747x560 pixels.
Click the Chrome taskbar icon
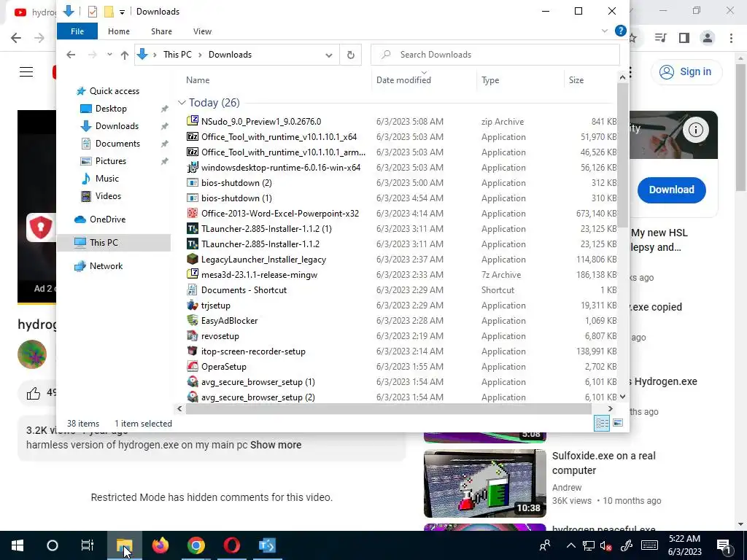[x=196, y=545]
